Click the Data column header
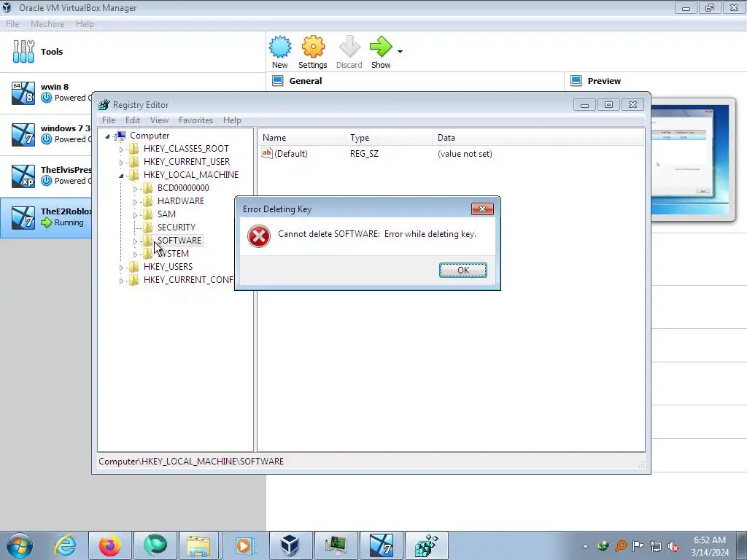The image size is (747, 560). pos(538,138)
